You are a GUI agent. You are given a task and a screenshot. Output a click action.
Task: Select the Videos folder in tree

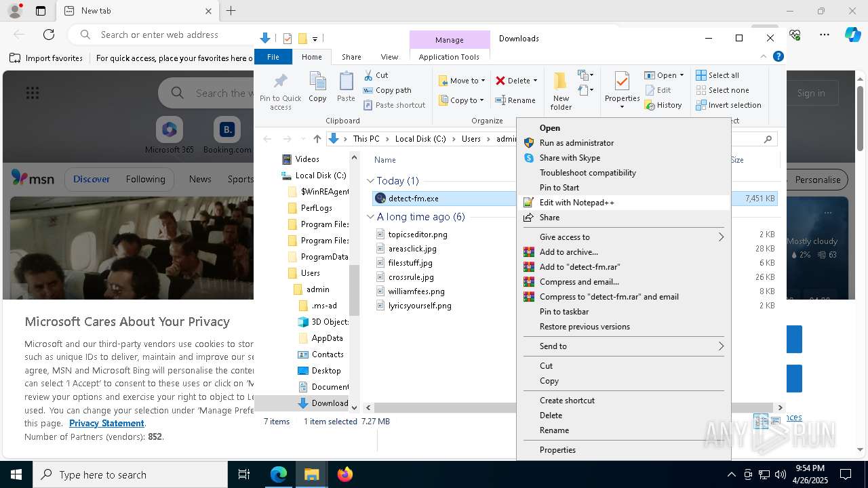(x=307, y=159)
